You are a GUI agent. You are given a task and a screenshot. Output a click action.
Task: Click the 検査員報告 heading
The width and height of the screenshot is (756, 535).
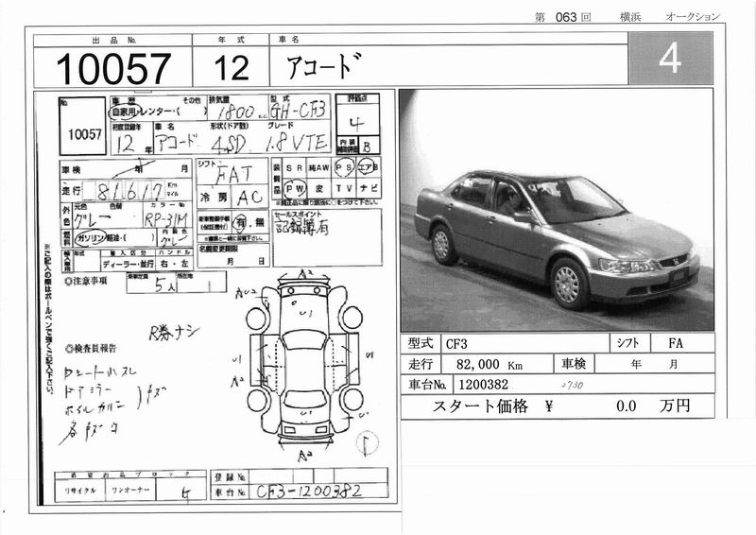click(91, 348)
